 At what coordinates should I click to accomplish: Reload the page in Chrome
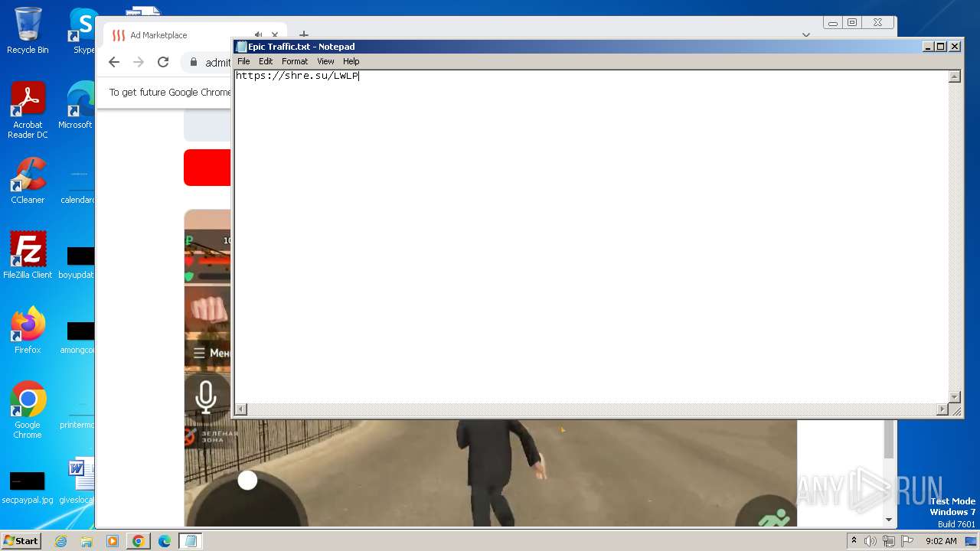click(163, 62)
